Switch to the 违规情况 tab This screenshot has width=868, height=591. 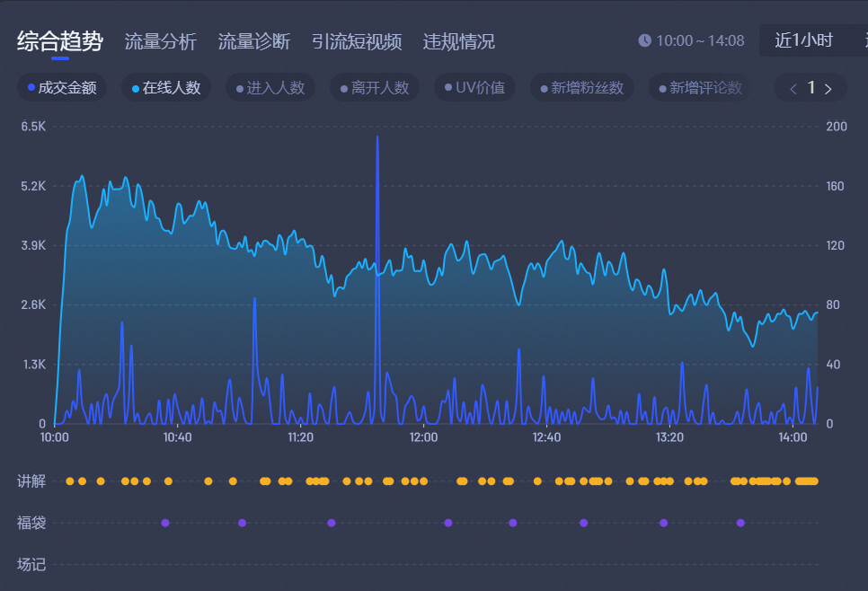click(458, 40)
